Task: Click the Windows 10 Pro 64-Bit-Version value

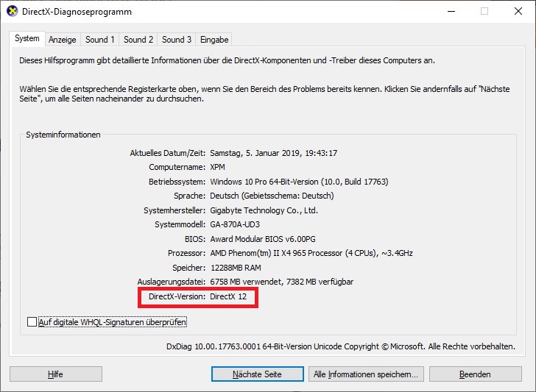Action: (x=299, y=182)
